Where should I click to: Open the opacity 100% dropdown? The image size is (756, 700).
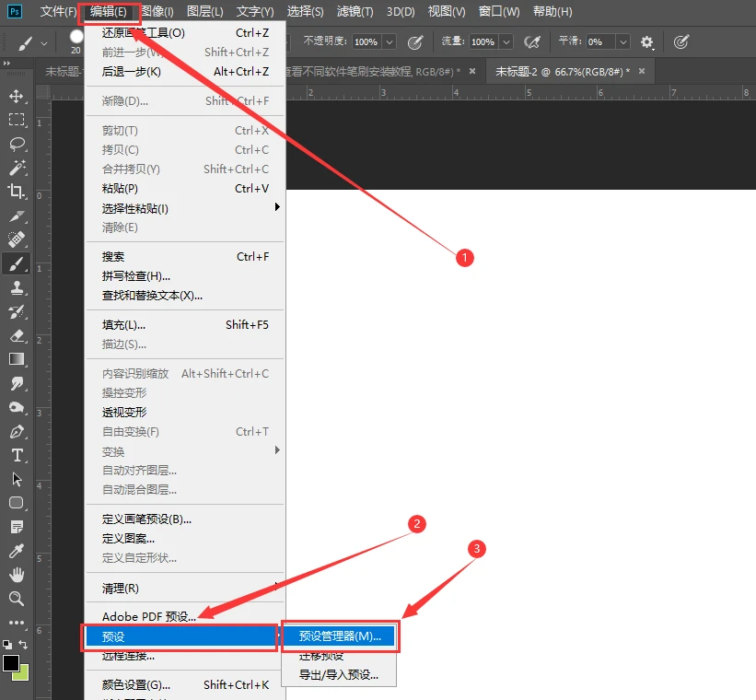point(389,41)
